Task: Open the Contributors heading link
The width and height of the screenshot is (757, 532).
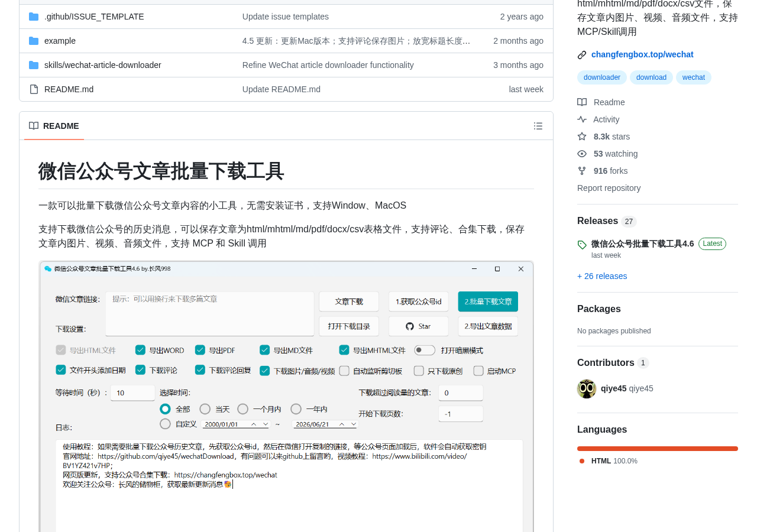Action: pyautogui.click(x=606, y=363)
